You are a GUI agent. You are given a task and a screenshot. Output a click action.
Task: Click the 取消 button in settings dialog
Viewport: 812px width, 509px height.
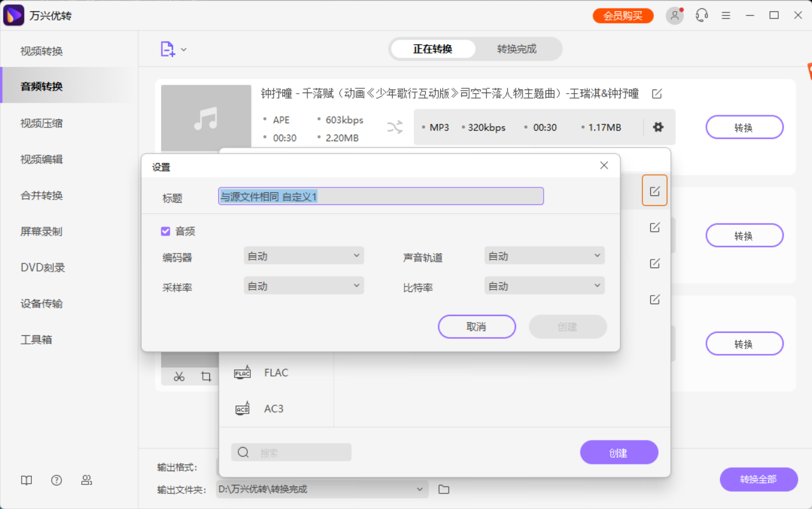point(476,326)
